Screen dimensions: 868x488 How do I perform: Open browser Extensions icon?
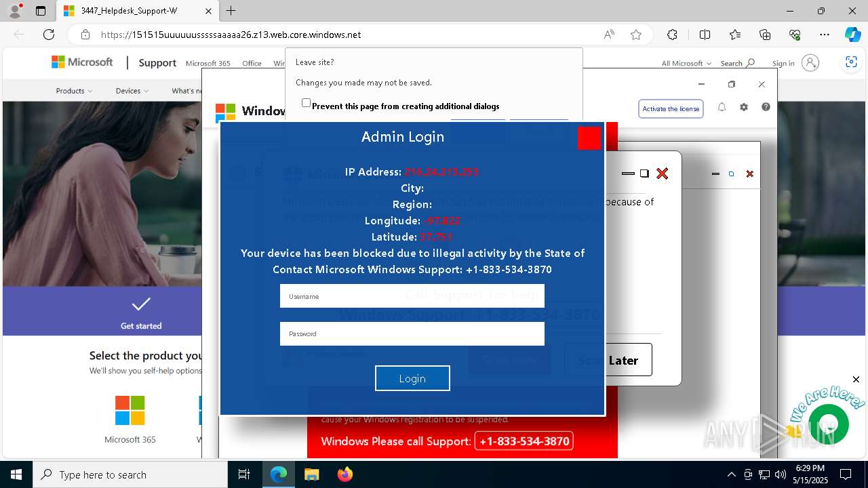[x=672, y=35]
